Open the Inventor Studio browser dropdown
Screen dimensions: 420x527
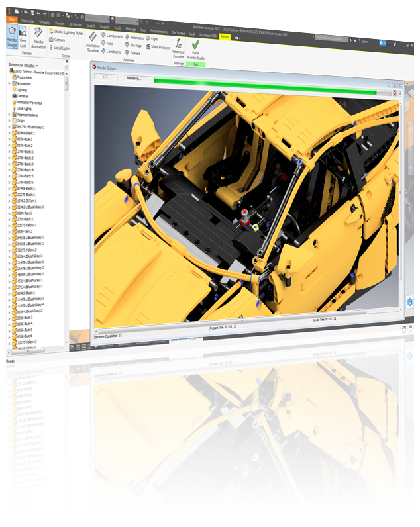pos(23,66)
